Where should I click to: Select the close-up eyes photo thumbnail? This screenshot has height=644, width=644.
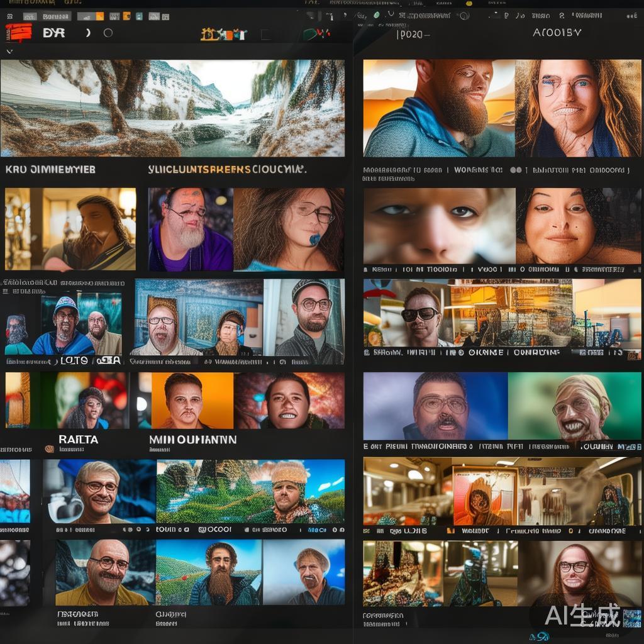tap(439, 226)
